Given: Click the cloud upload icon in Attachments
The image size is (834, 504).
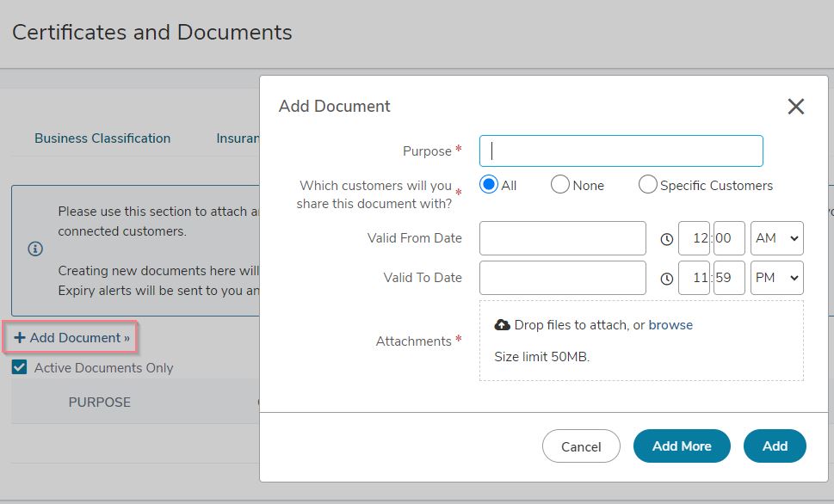Looking at the screenshot, I should click(502, 325).
